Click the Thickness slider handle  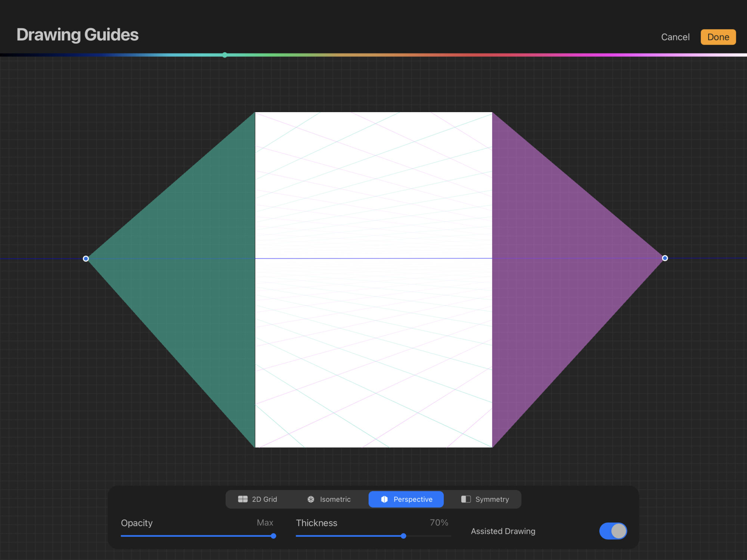(x=403, y=536)
